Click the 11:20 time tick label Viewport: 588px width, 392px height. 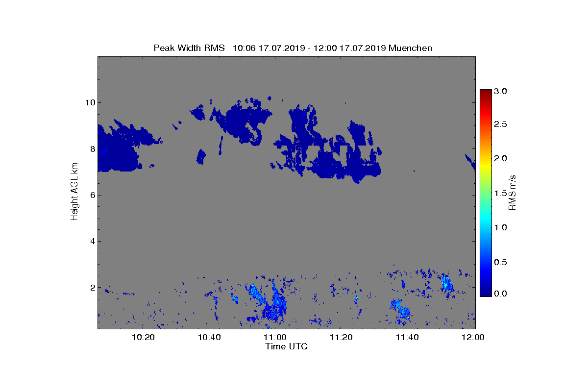point(341,337)
